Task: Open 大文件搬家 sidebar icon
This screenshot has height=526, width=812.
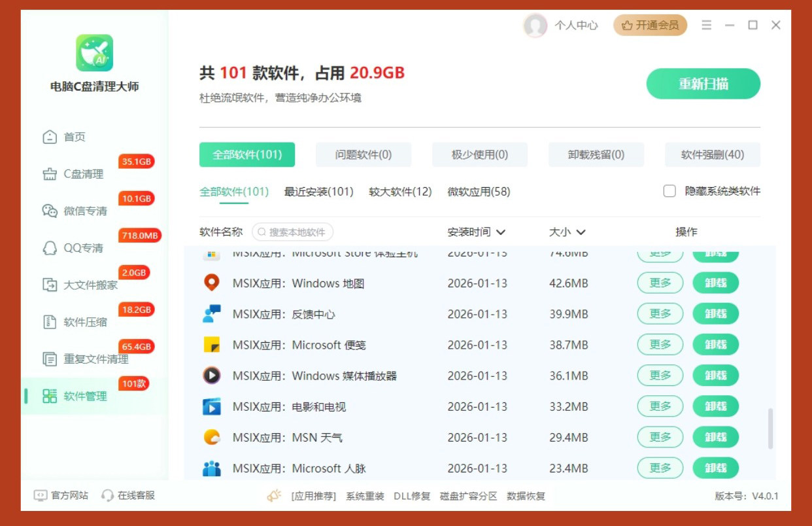Action: click(50, 285)
